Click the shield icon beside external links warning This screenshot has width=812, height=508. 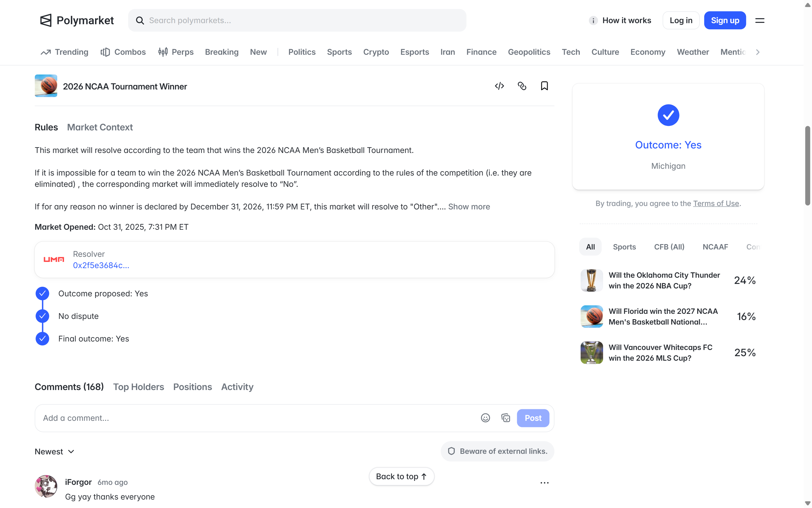451,451
